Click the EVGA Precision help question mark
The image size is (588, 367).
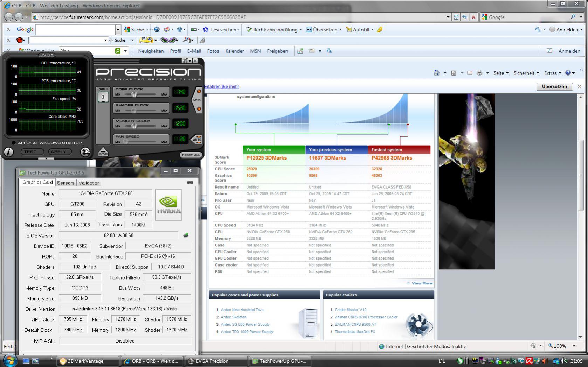184,61
